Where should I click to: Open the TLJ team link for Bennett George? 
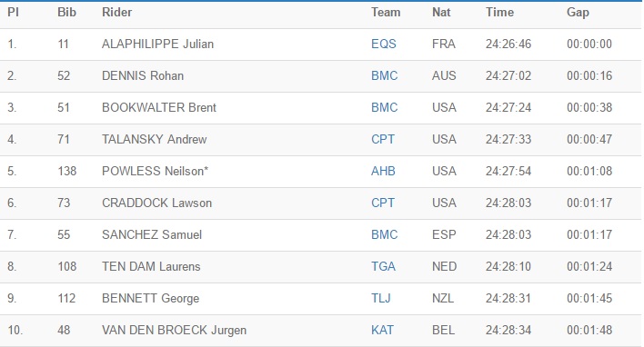381,298
